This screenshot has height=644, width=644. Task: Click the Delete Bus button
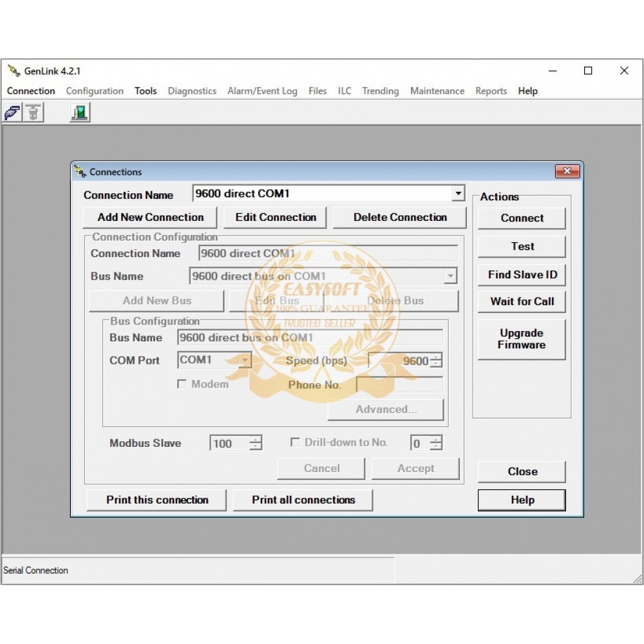(395, 301)
